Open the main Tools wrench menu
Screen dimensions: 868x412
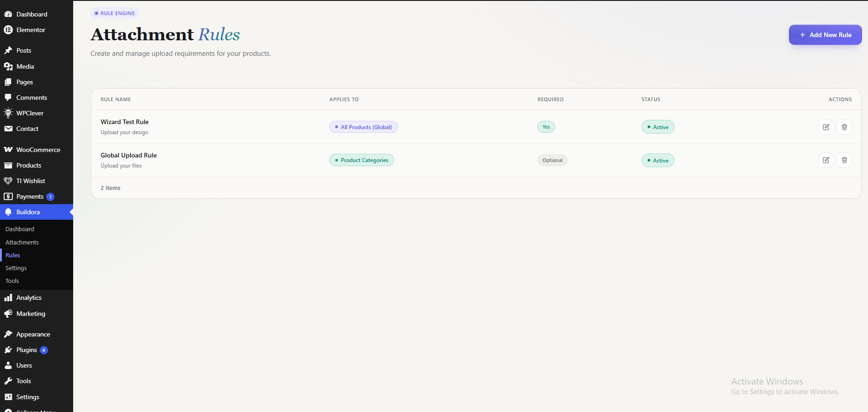click(37, 381)
